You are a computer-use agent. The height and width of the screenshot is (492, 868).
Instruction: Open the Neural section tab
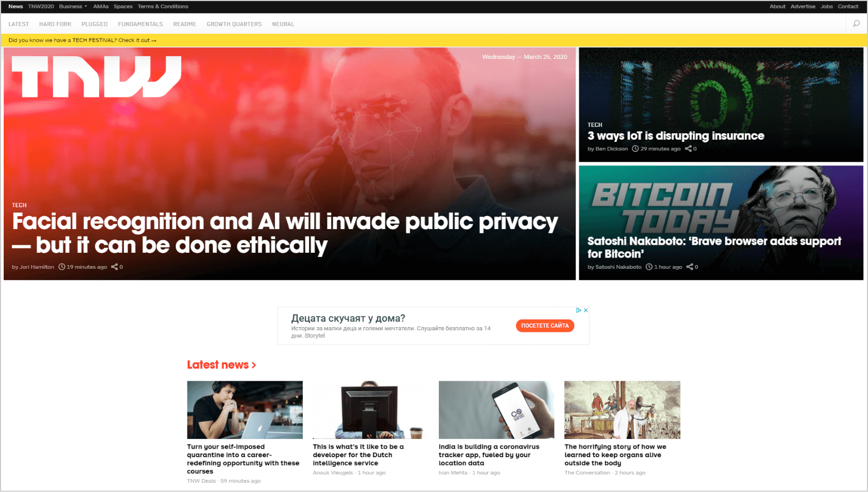tap(283, 24)
